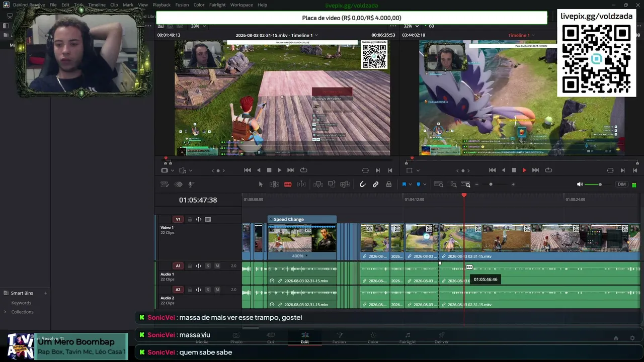Activate the Trim Edit Mode tool
The height and width of the screenshot is (362, 644).
click(x=274, y=185)
